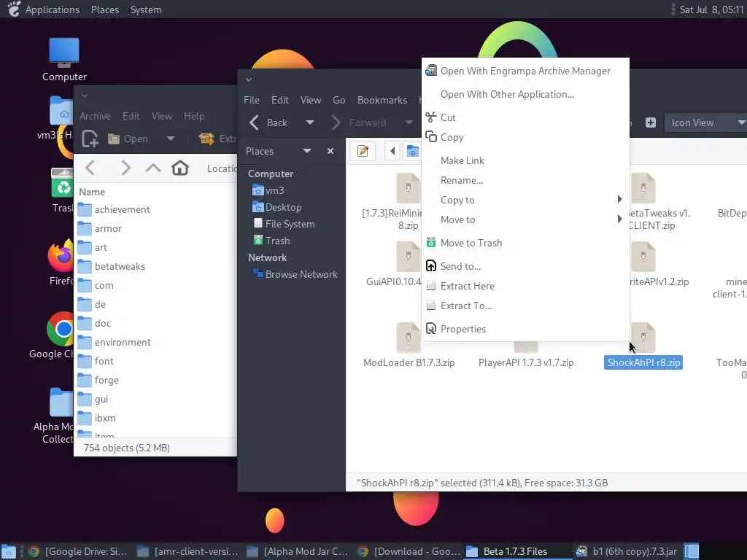Click the Send to upload icon

(x=431, y=265)
